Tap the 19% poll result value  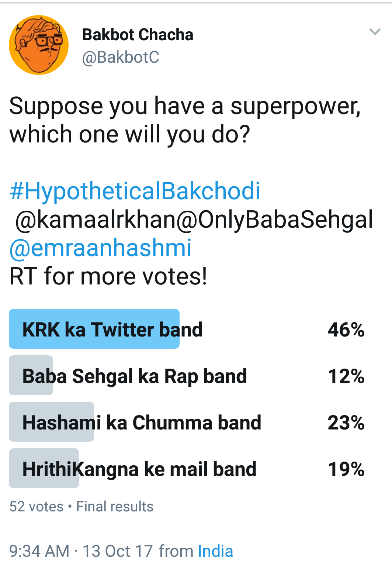pyautogui.click(x=346, y=469)
